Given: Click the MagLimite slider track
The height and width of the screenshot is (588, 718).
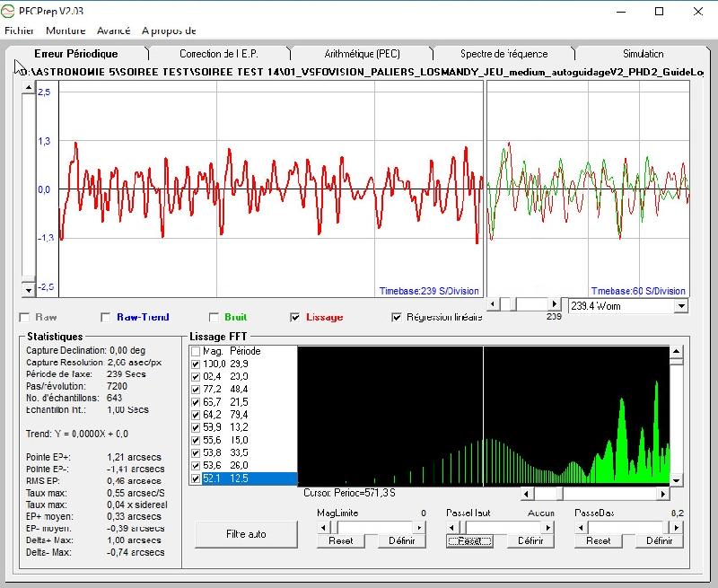Looking at the screenshot, I should tap(375, 528).
